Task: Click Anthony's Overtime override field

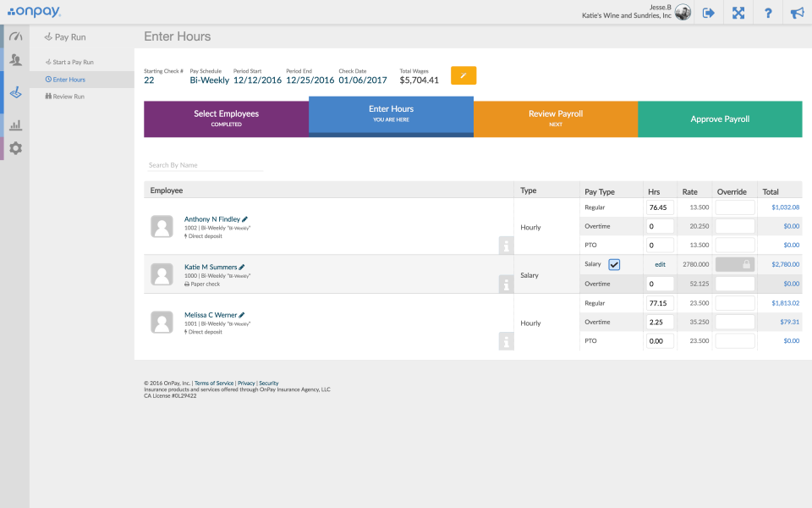Action: (x=735, y=226)
